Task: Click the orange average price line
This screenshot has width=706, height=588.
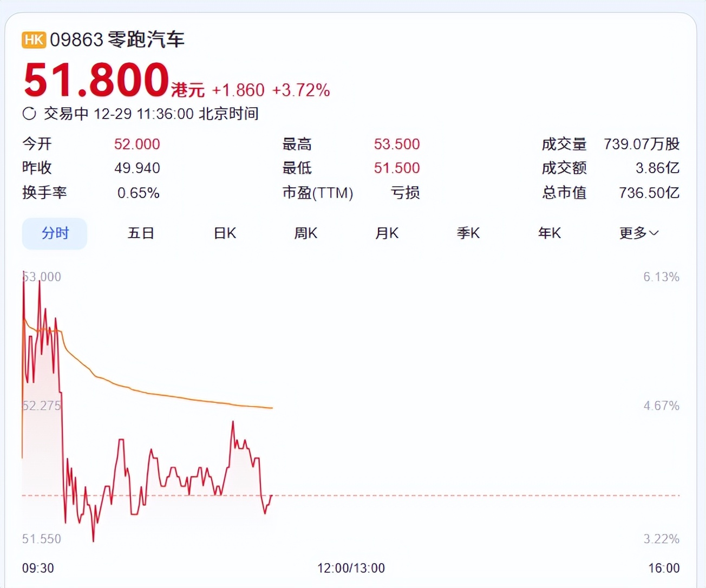Action: point(162,395)
